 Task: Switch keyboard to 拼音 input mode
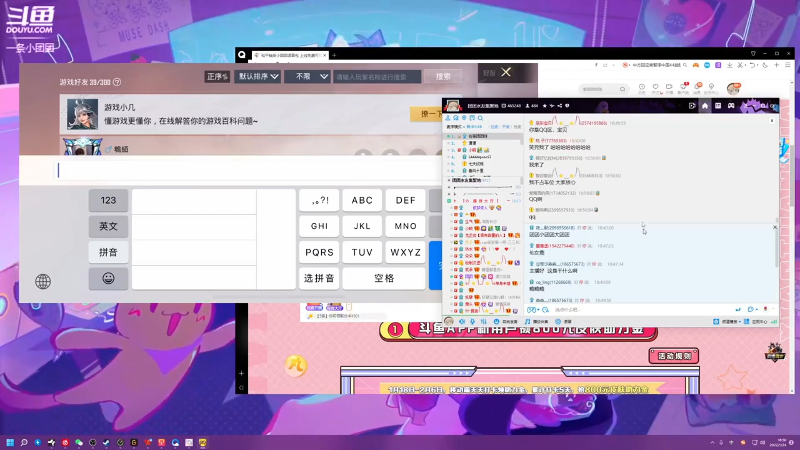pyautogui.click(x=108, y=252)
